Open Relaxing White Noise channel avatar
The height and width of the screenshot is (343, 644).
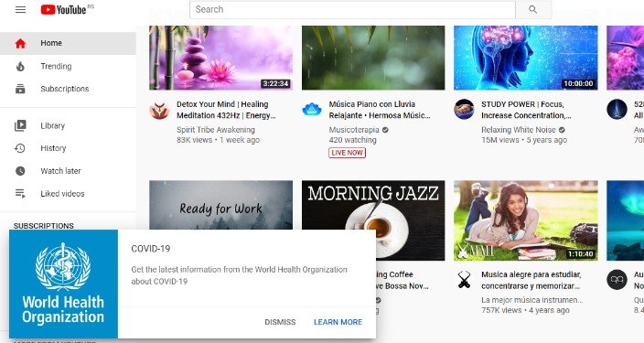coord(464,109)
